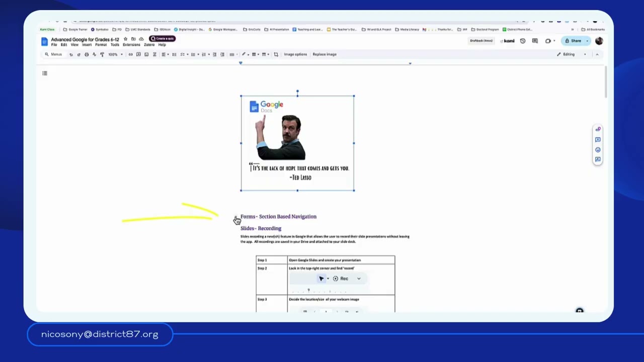Click the Print icon
The height and width of the screenshot is (362, 644).
click(x=87, y=54)
